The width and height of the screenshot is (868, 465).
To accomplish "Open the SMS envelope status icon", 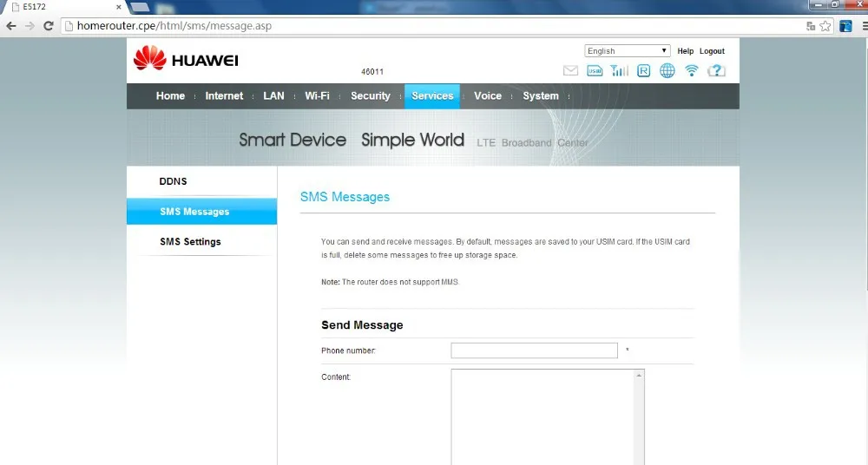I will click(570, 71).
